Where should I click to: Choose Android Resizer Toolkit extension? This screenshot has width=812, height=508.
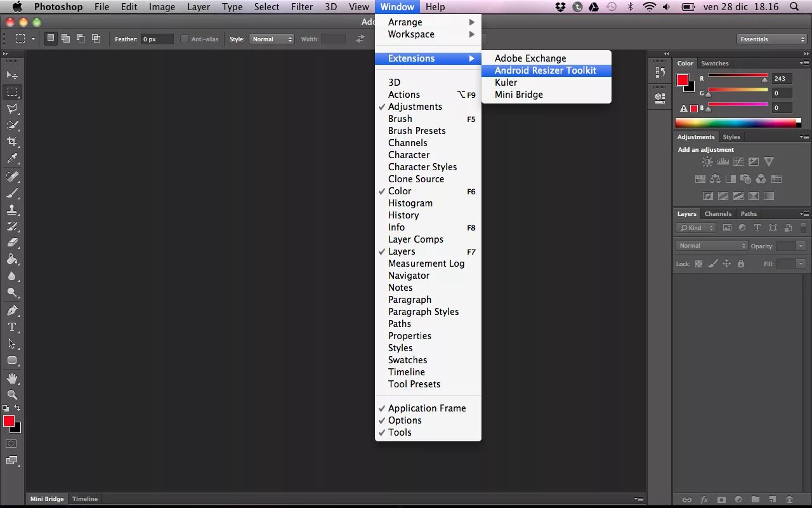coord(546,70)
